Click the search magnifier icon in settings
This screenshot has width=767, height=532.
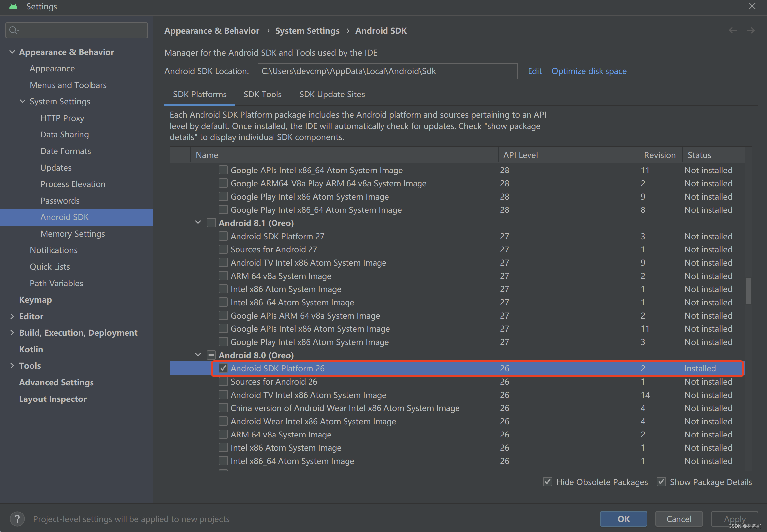click(x=14, y=30)
